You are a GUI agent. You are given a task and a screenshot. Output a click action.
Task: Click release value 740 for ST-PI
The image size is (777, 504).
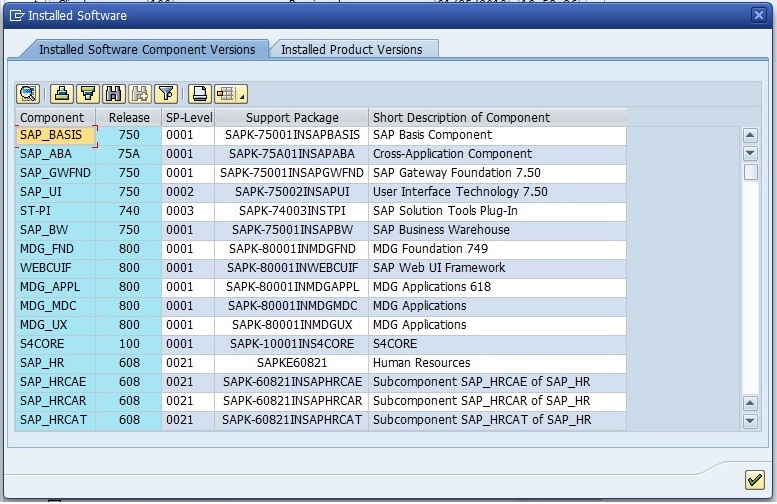coord(128,211)
